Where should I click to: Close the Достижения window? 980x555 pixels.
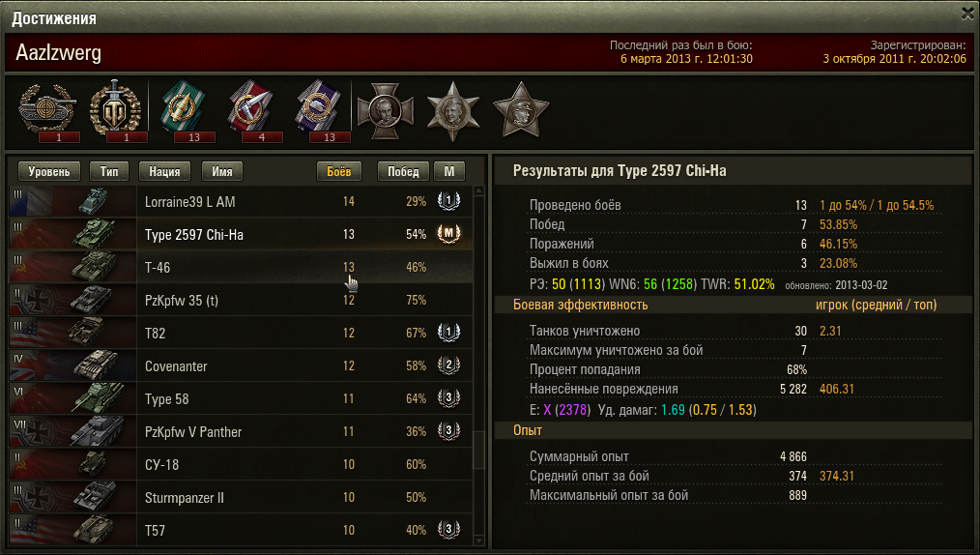pos(967,14)
